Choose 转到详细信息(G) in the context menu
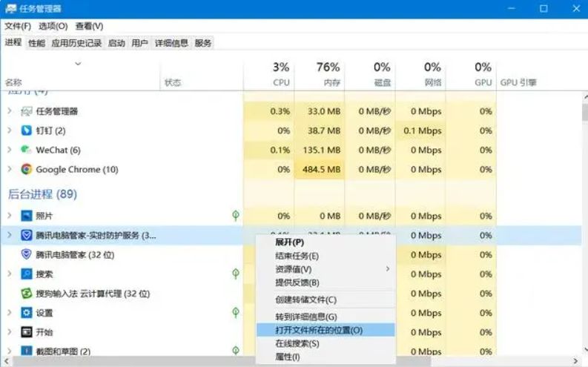Screen dimensions: 588x367 pos(326,317)
